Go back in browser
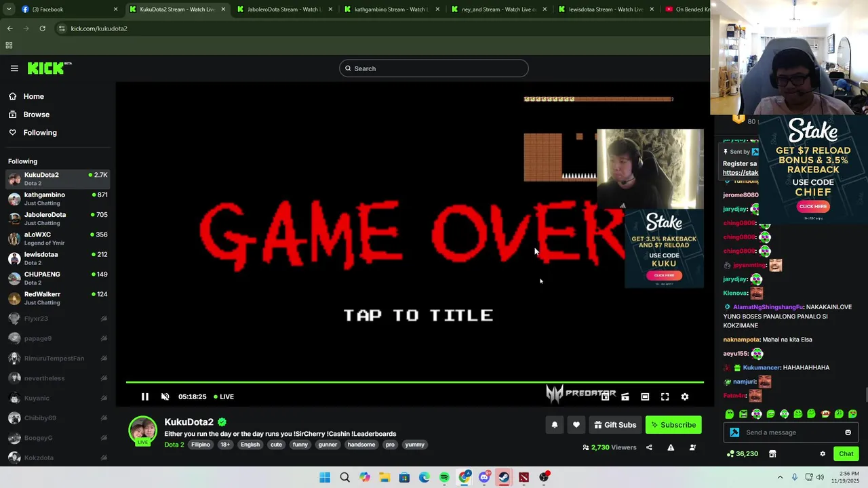 pos(9,28)
